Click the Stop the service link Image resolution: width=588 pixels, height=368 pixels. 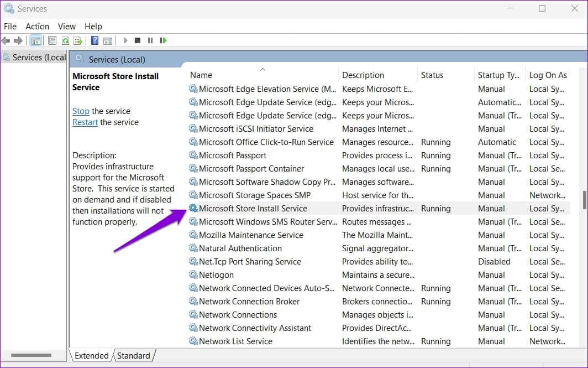tap(81, 111)
